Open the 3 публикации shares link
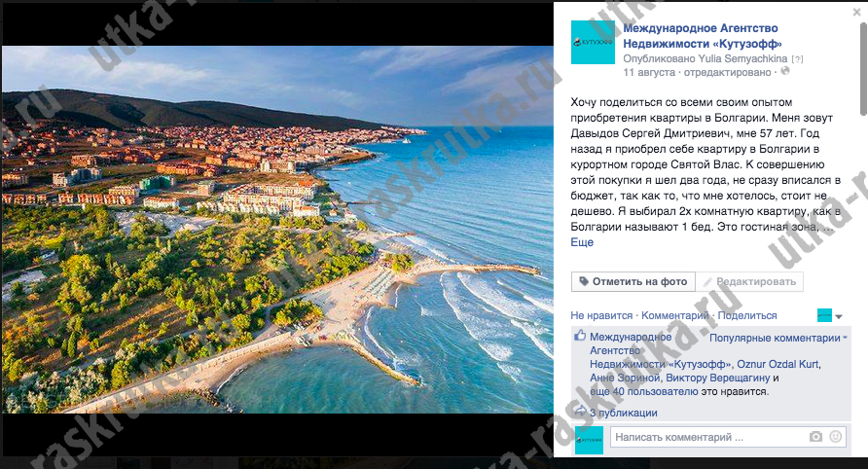 click(624, 414)
